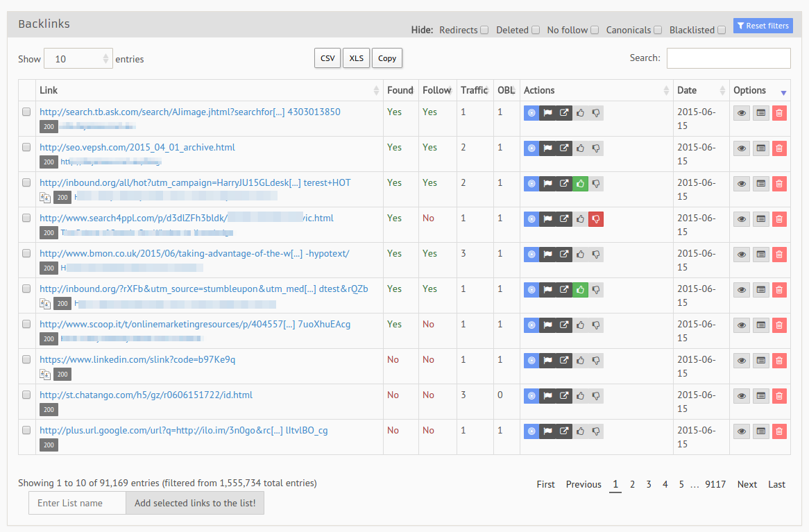Sort backlinks by the Date column
This screenshot has width=809, height=532.
[x=701, y=90]
